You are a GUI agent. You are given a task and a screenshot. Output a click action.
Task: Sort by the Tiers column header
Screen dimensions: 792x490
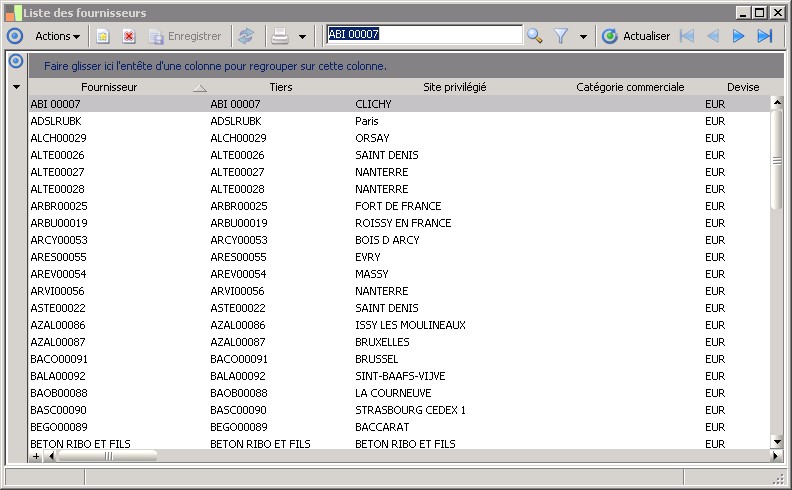click(281, 87)
